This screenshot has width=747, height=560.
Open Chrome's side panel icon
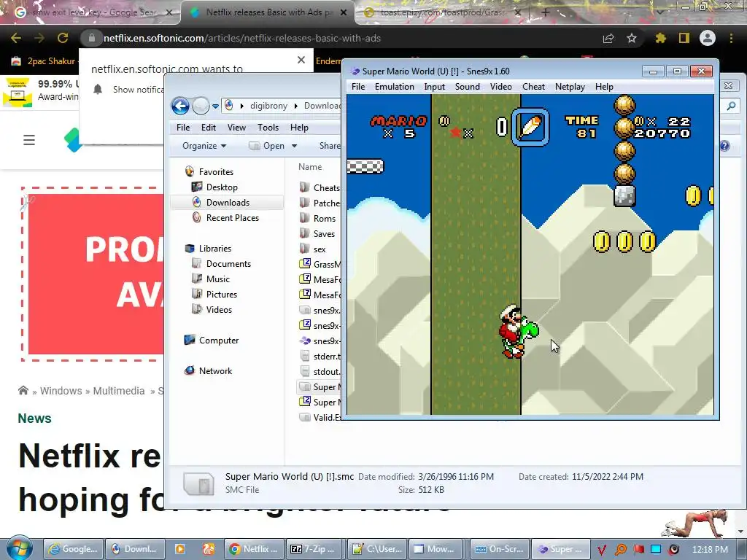click(684, 38)
